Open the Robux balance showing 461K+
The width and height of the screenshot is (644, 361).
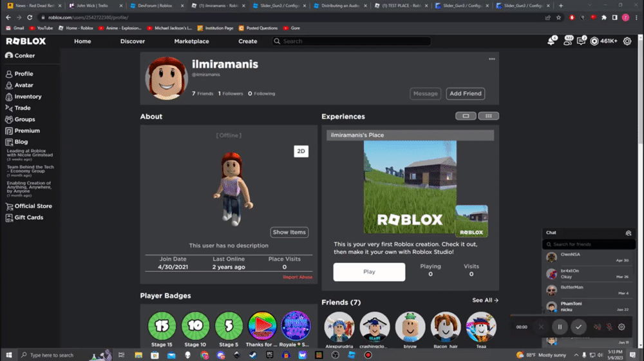click(x=604, y=41)
